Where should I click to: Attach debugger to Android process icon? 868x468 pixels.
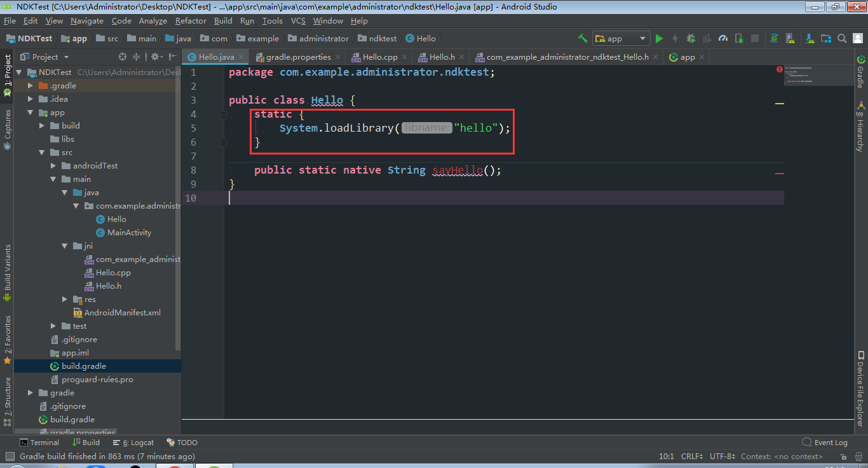point(738,38)
